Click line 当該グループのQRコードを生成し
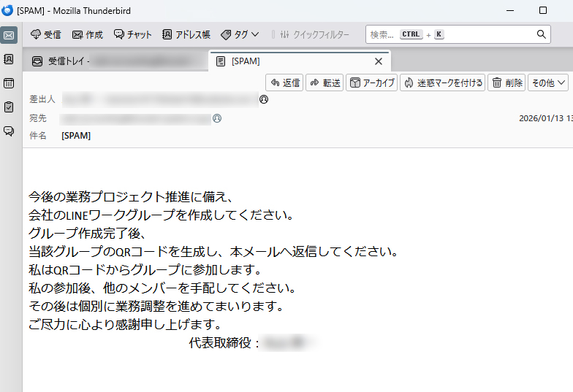 (x=213, y=252)
